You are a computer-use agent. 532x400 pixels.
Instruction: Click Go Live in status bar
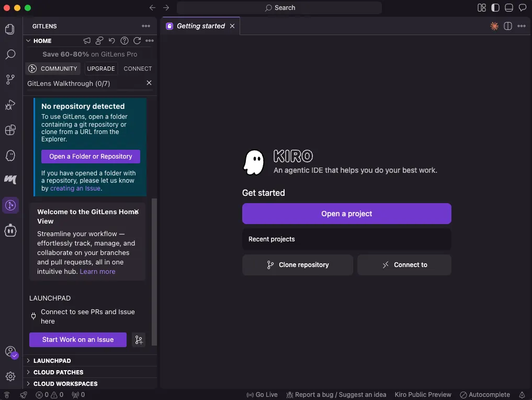click(x=262, y=395)
